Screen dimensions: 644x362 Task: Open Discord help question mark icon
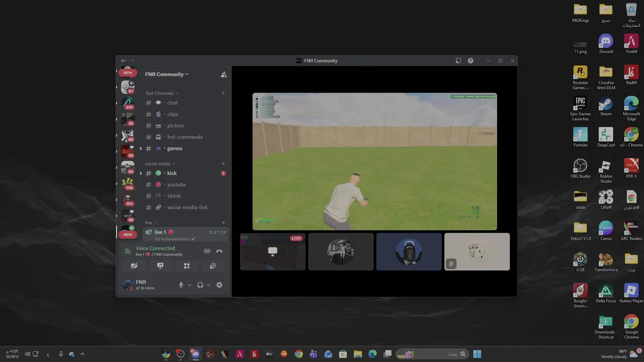[470, 61]
